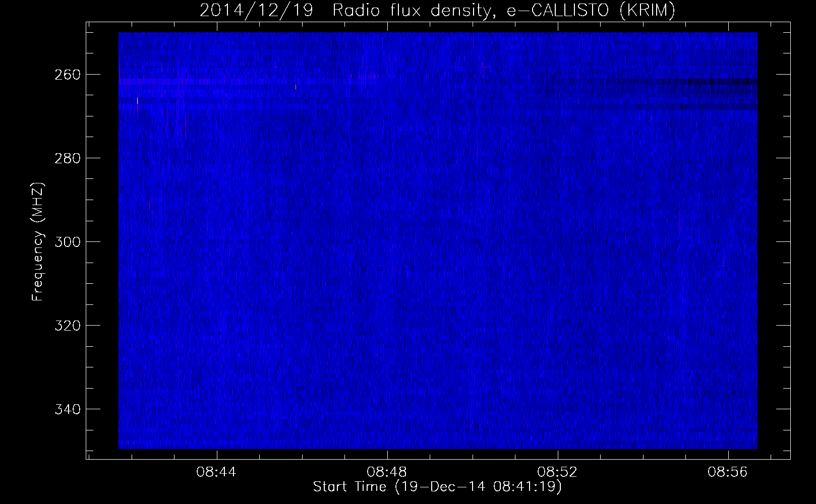
Task: Click the 340 frequency tick label
Action: click(x=67, y=409)
